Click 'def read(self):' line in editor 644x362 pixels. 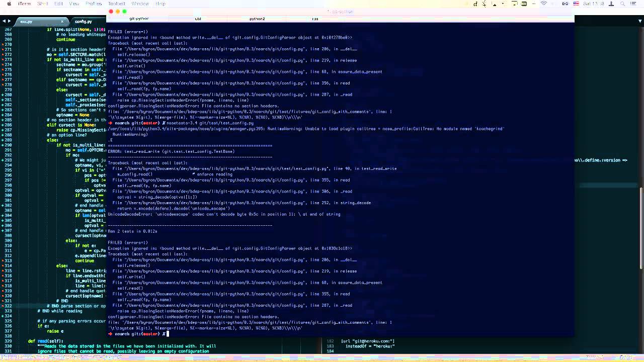pyautogui.click(x=45, y=341)
